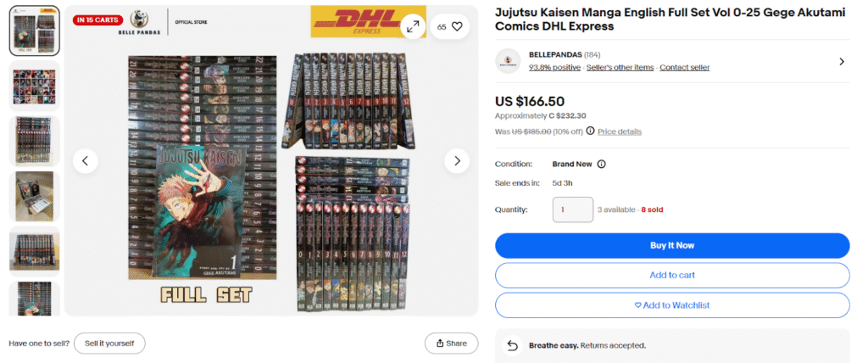Show the Brand New condition info icon
Image resolution: width=868 pixels, height=363 pixels.
(x=601, y=164)
